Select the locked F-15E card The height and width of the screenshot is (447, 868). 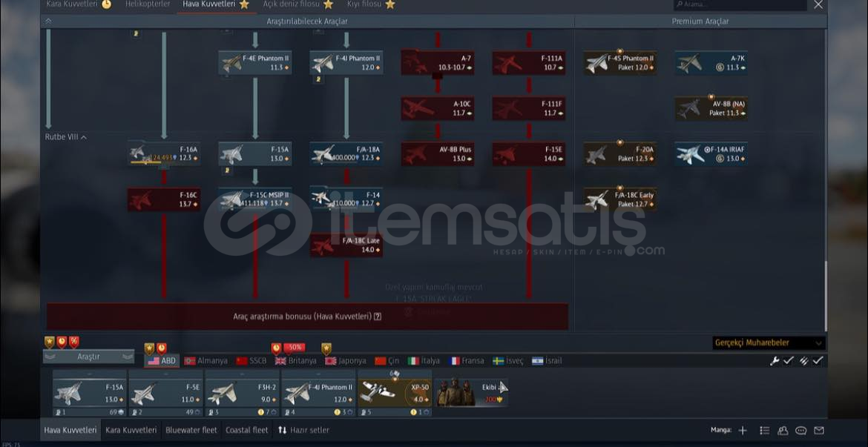[529, 153]
